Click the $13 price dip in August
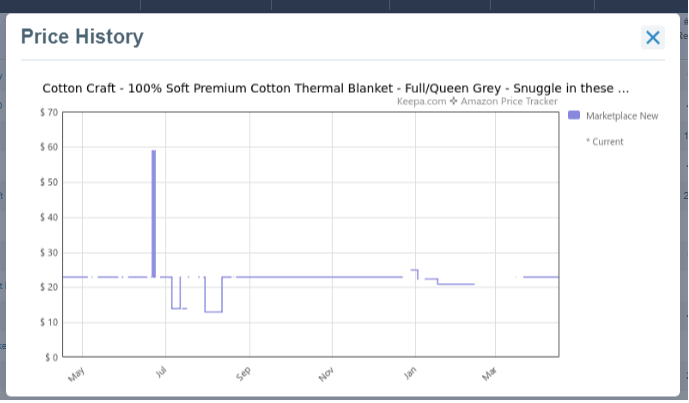 click(x=214, y=312)
